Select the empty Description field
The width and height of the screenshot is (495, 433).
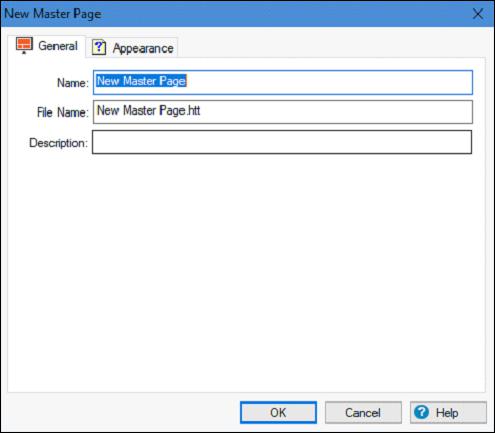click(x=282, y=142)
